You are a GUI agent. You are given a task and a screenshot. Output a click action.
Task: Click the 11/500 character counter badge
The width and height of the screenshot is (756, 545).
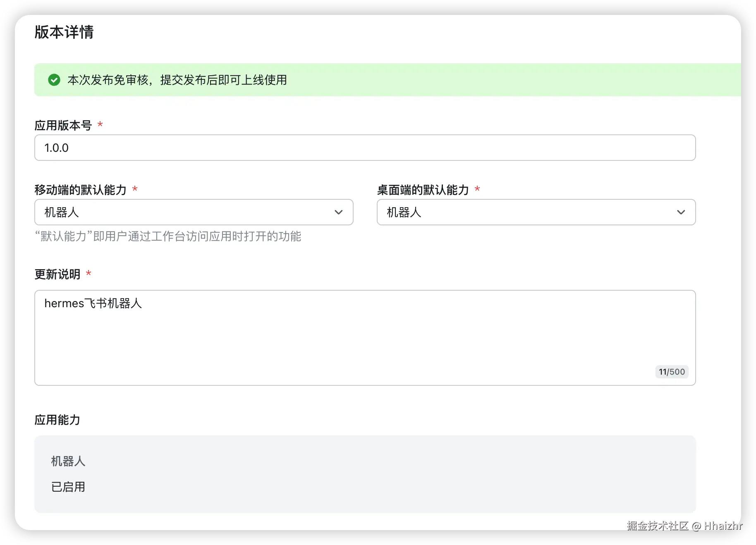point(672,372)
